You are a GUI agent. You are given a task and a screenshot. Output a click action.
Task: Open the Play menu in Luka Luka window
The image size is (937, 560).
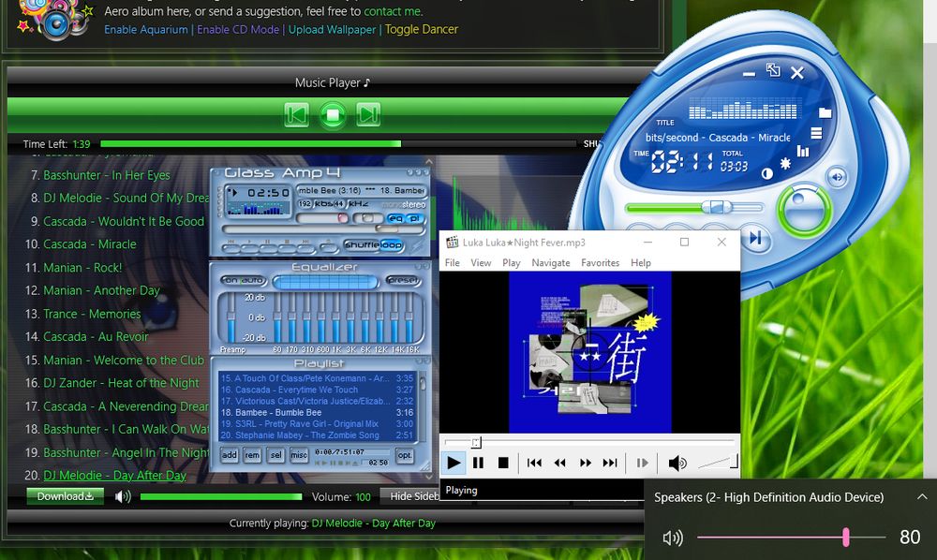(511, 263)
